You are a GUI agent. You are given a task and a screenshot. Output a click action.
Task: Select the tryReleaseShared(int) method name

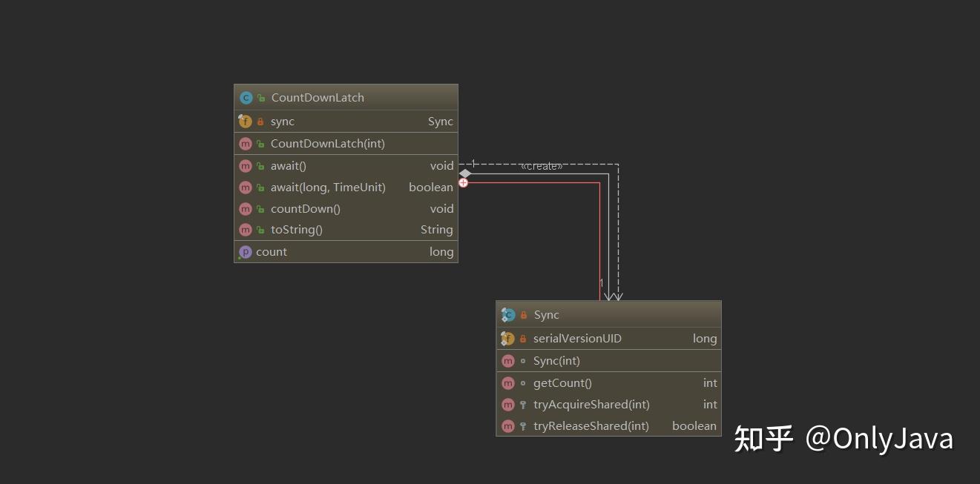pos(591,426)
